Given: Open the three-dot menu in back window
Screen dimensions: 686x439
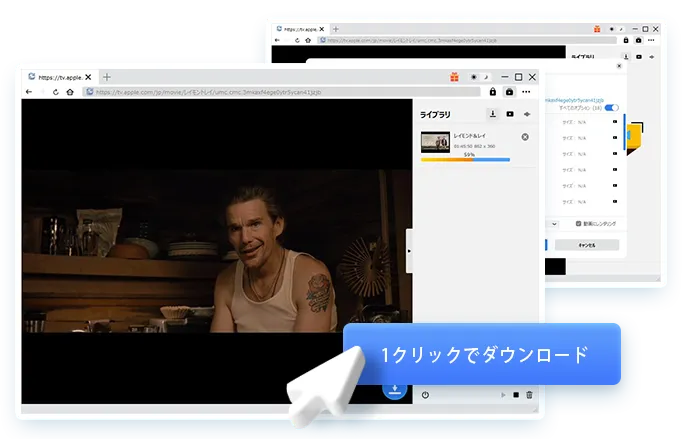Looking at the screenshot, I should (x=651, y=40).
